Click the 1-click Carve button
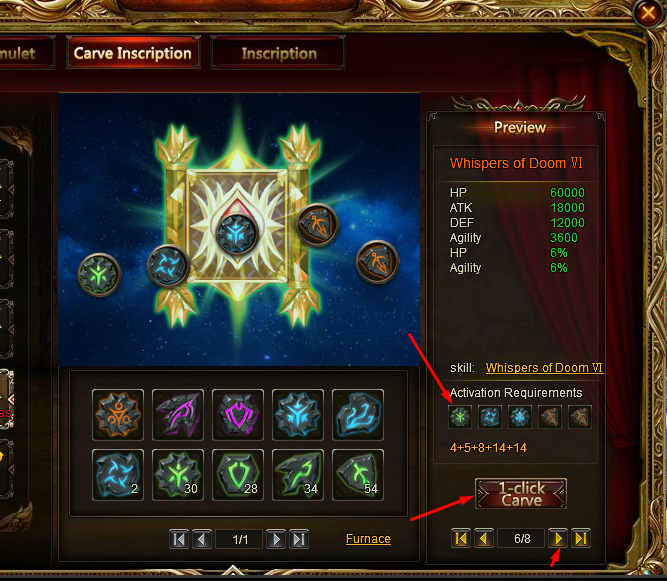 coord(521,494)
